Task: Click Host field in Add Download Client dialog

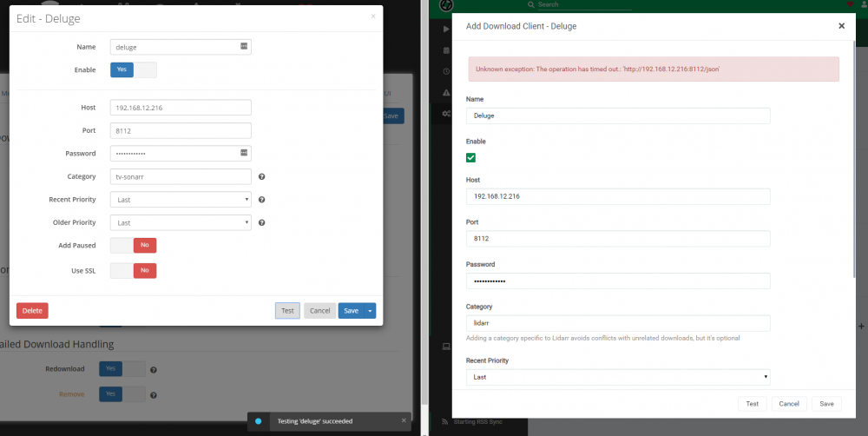Action: pyautogui.click(x=618, y=196)
